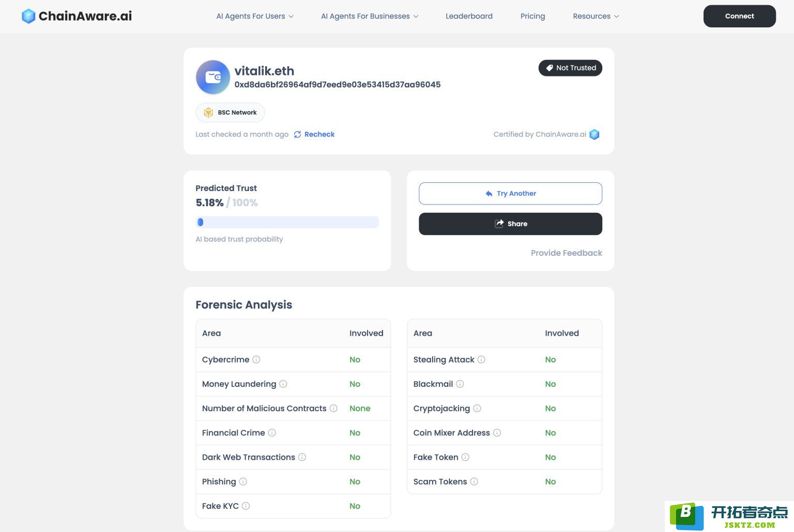Show info for Phishing
Image resolution: width=794 pixels, height=532 pixels.
(x=243, y=481)
